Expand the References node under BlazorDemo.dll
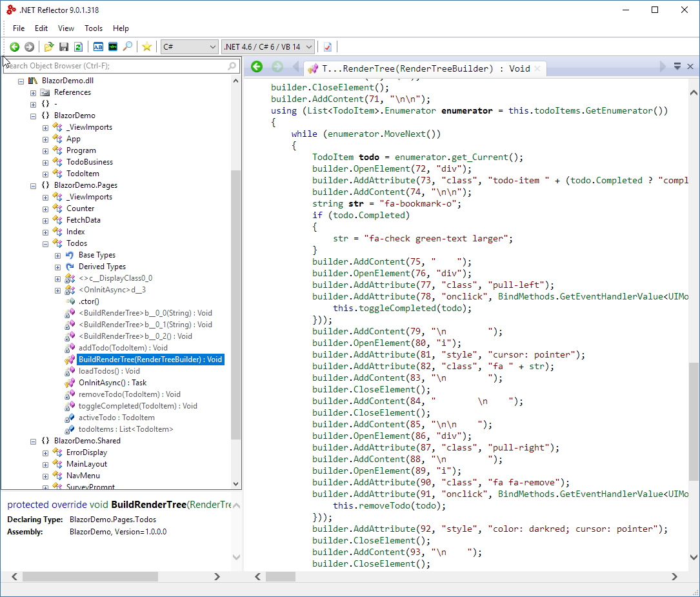The width and height of the screenshot is (700, 597). coord(33,92)
